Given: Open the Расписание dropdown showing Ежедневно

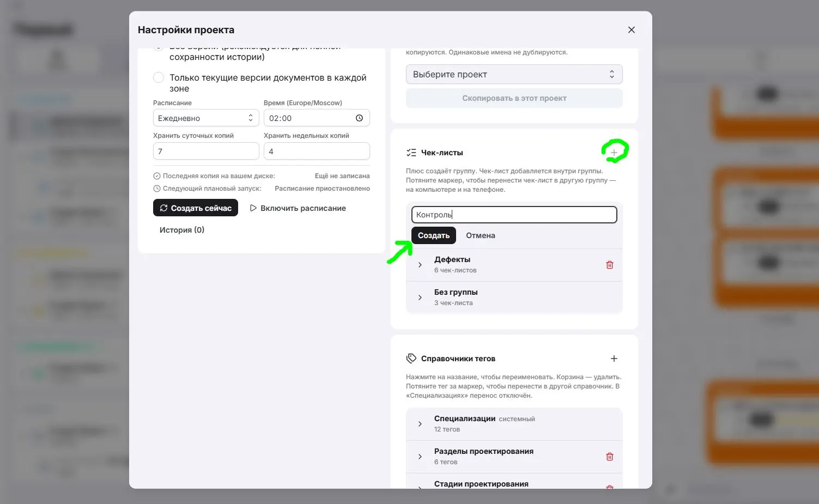Looking at the screenshot, I should click(x=206, y=118).
